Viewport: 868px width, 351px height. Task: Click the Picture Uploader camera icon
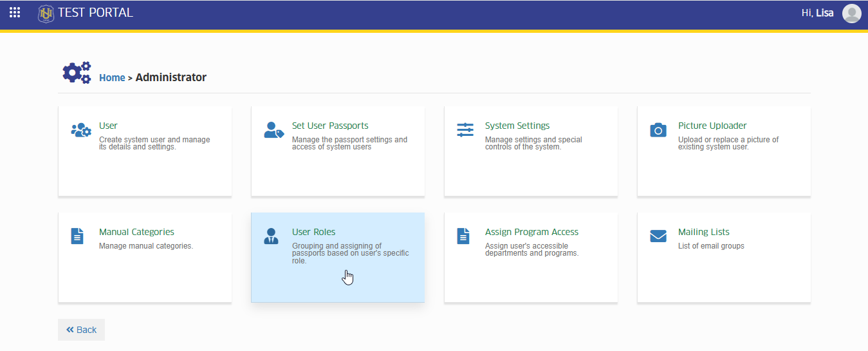pyautogui.click(x=658, y=130)
